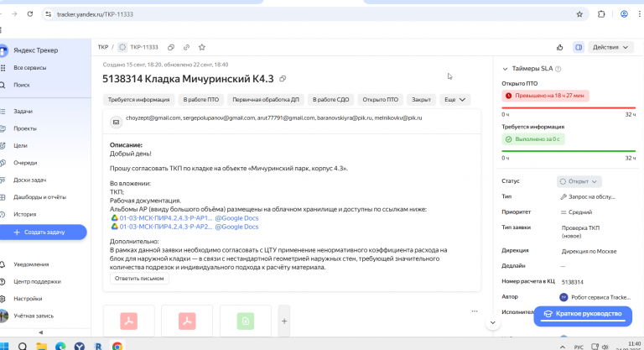Open the first Google Docs link АР1

tap(184, 218)
